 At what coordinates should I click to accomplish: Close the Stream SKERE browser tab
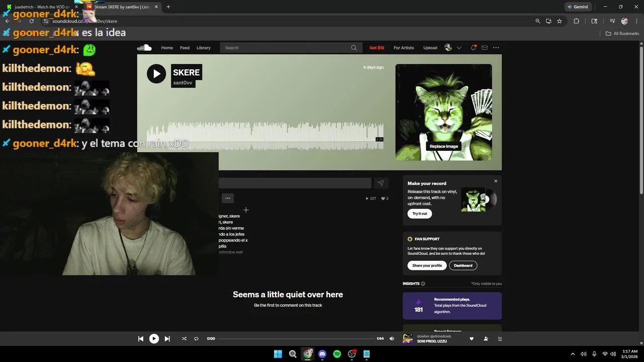click(x=156, y=7)
